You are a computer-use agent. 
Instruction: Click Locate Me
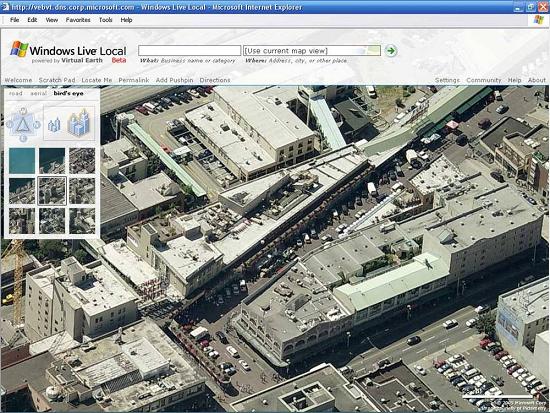point(97,80)
